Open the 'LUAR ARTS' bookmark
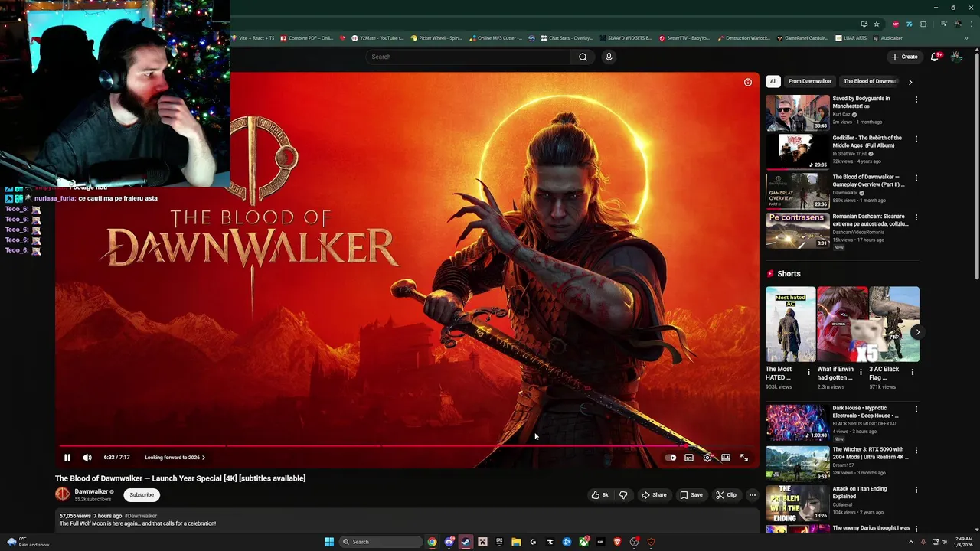Viewport: 980px width, 551px height. (x=851, y=37)
